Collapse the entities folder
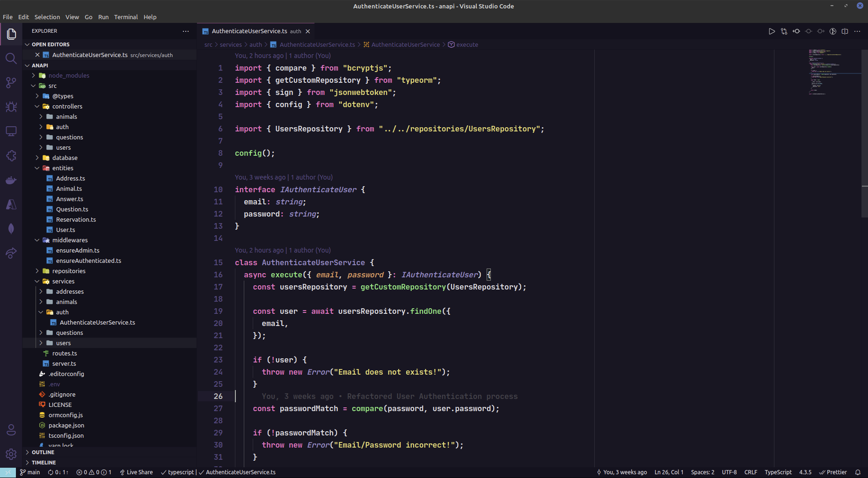The width and height of the screenshot is (868, 478). [x=109, y=168]
